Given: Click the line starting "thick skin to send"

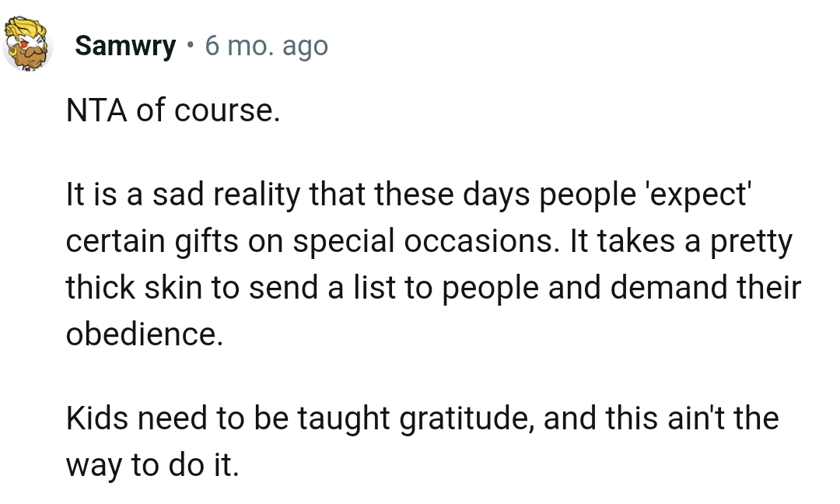Looking at the screenshot, I should click(432, 288).
